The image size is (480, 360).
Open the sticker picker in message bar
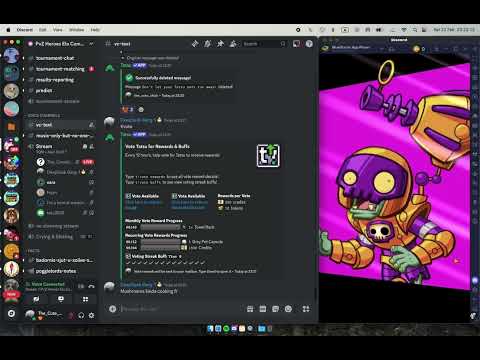click(275, 309)
